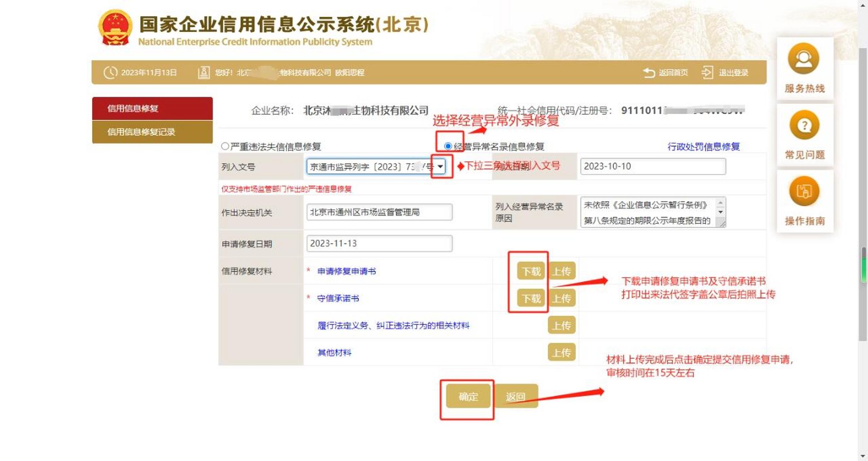Open 行政处罚信息修复 link
868x461 pixels.
point(703,147)
